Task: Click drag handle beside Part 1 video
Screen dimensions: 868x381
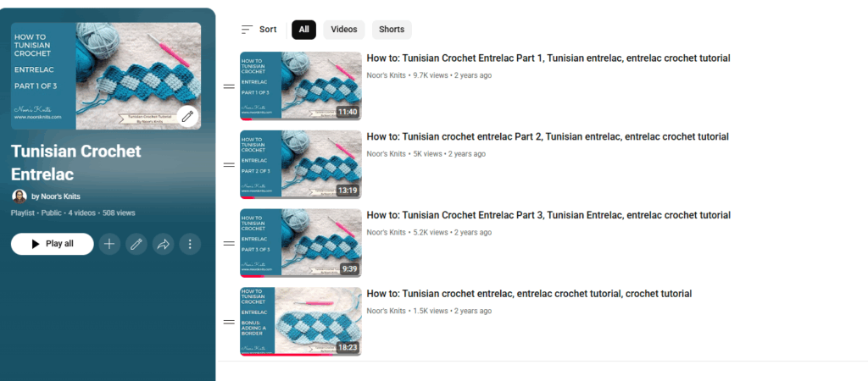Action: point(228,86)
